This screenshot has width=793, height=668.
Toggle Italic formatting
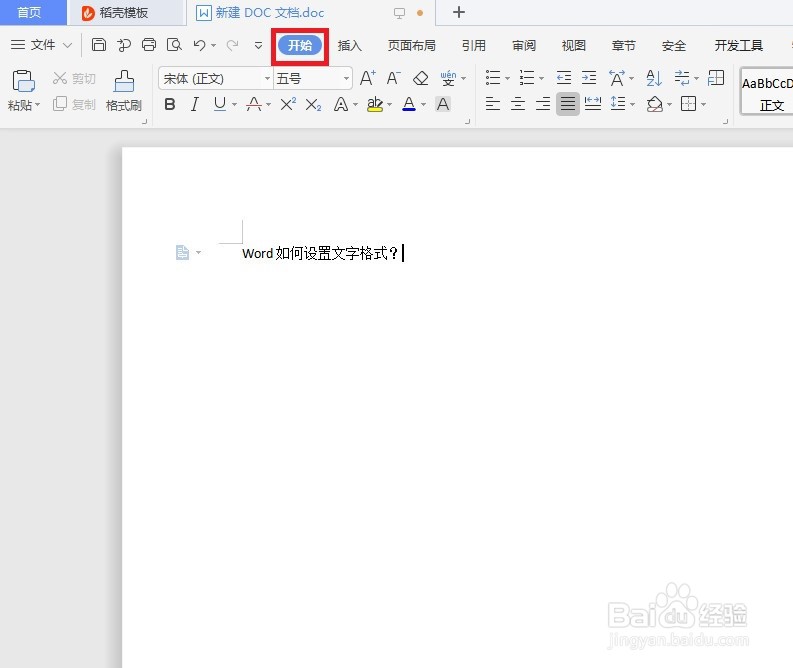click(194, 105)
